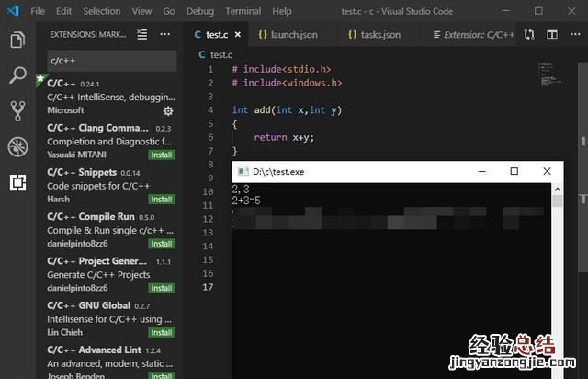Open the File menu
The image size is (588, 379).
pyautogui.click(x=38, y=11)
